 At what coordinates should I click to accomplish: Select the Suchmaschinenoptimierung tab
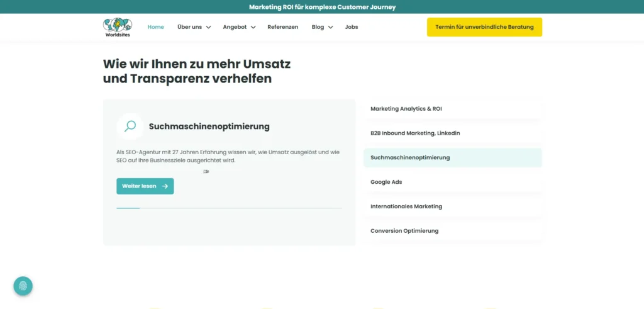[453, 157]
